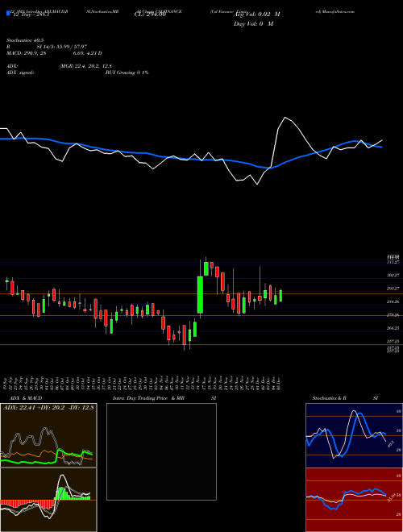Click the empty Intra Day Trading Price panel
403x532 pixels.
tap(161, 451)
